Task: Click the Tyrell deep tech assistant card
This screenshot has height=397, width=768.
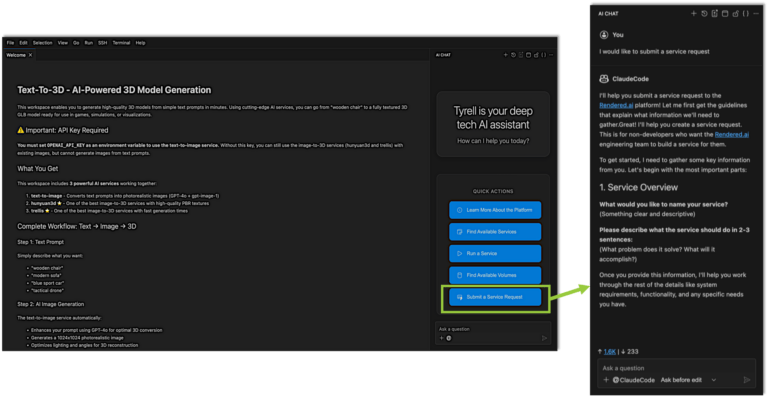Action: click(493, 124)
